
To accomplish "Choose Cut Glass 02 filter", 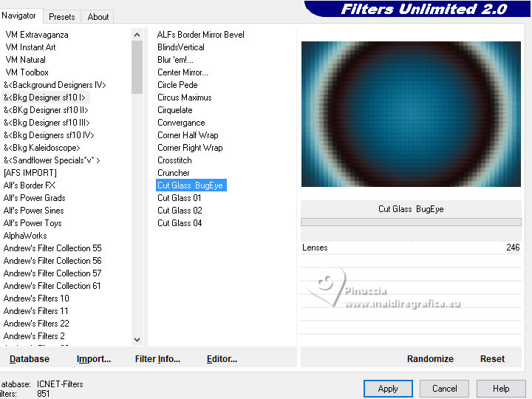I will [x=180, y=211].
